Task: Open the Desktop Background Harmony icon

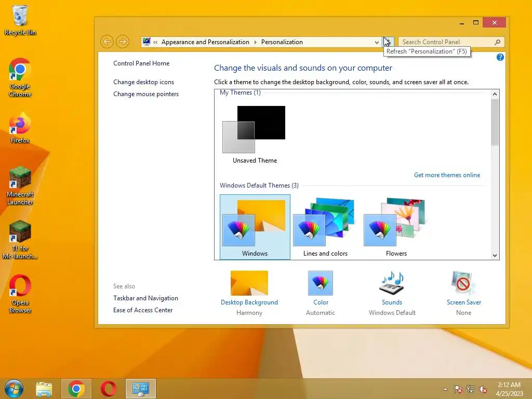Action: click(x=249, y=283)
